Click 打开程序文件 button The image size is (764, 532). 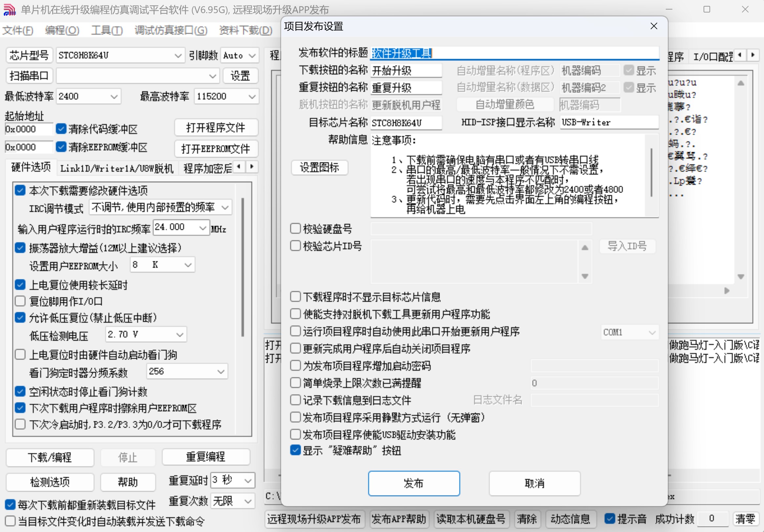pyautogui.click(x=216, y=128)
